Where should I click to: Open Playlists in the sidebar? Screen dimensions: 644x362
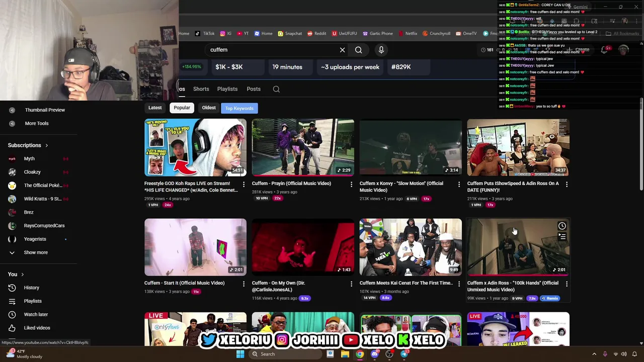pos(38,301)
